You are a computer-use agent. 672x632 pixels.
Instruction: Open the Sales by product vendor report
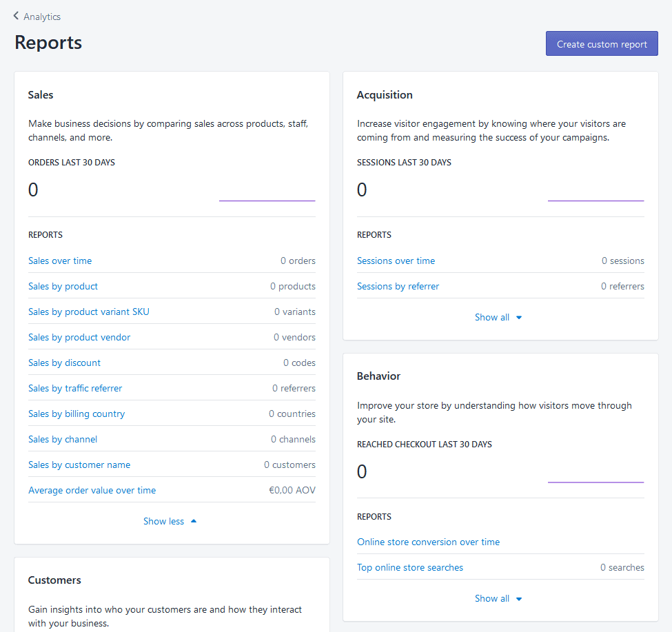click(79, 337)
